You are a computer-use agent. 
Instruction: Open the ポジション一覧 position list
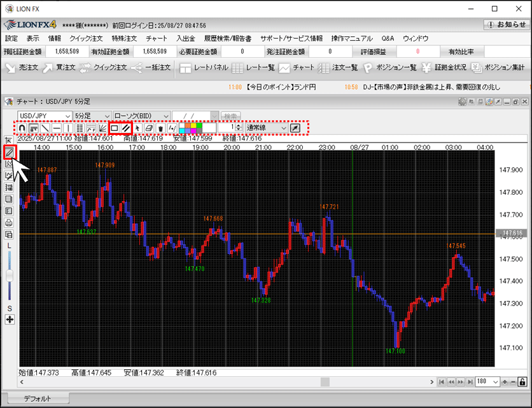(x=389, y=67)
